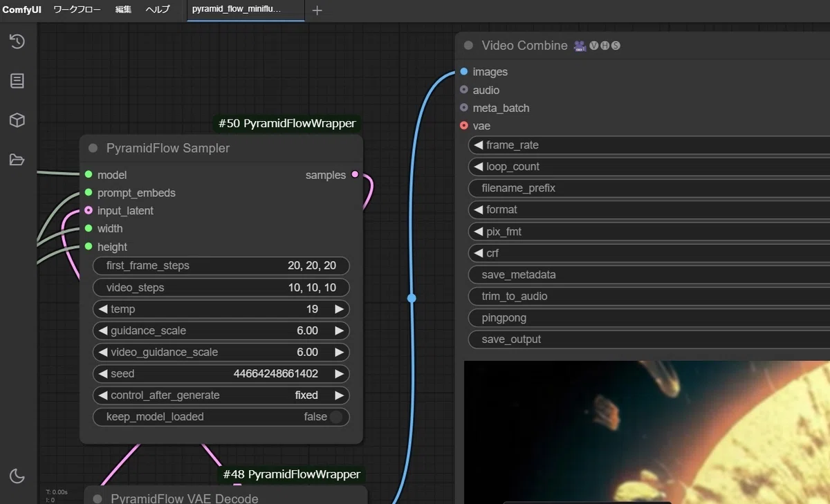Open the queue history sidebar icon
The width and height of the screenshot is (830, 504).
[17, 41]
